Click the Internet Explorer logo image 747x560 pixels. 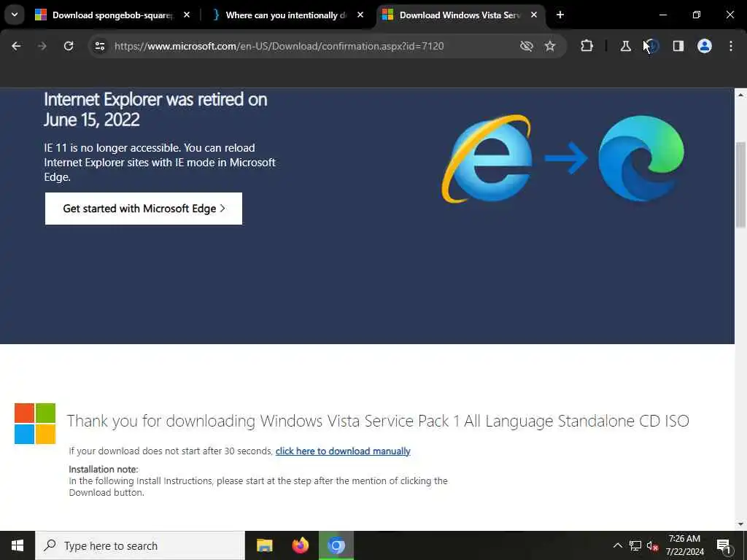point(488,158)
